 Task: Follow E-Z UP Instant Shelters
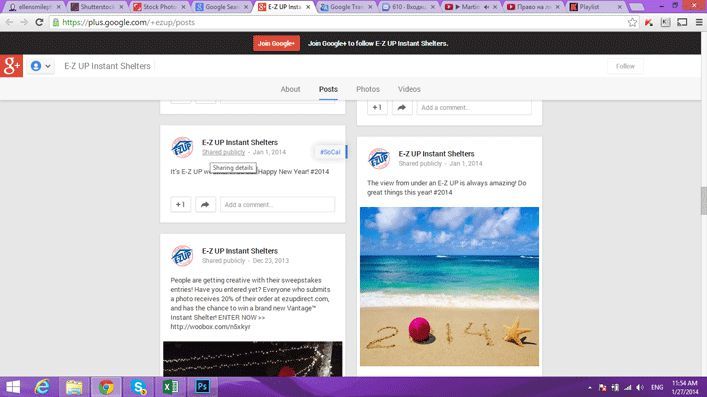(625, 66)
